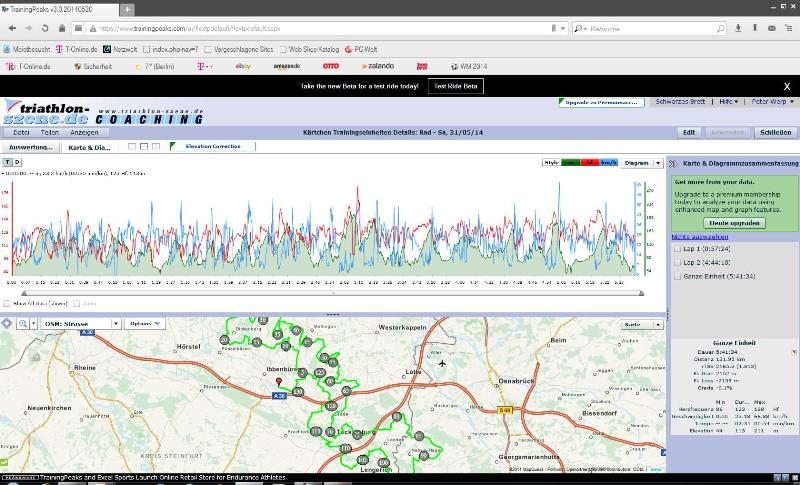Toggle the Lap 2 checkbox
Image resolution: width=800 pixels, height=485 pixels.
[677, 260]
